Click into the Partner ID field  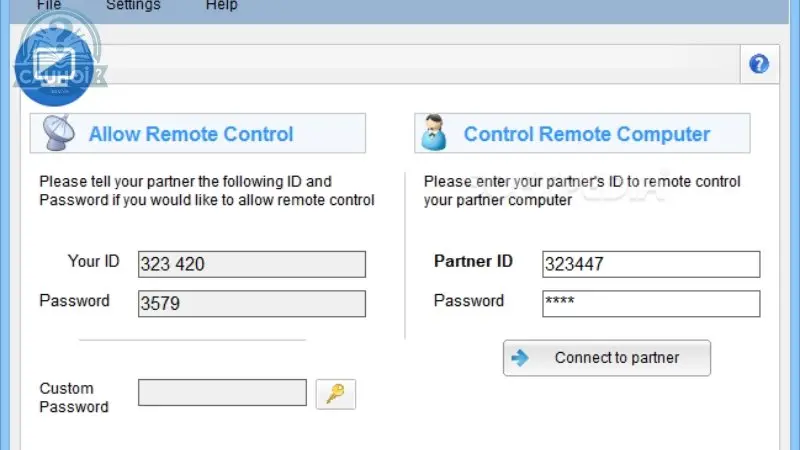651,264
